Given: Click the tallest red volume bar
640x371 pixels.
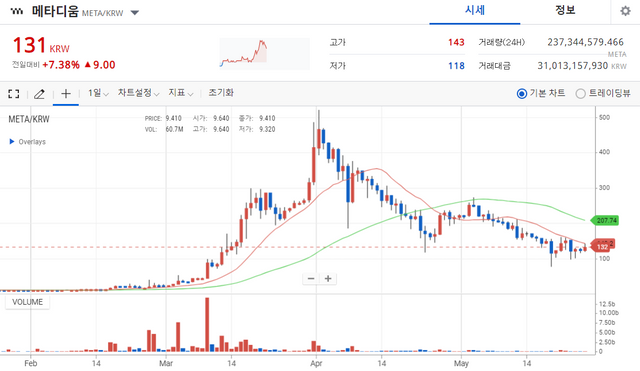Looking at the screenshot, I should [x=207, y=324].
